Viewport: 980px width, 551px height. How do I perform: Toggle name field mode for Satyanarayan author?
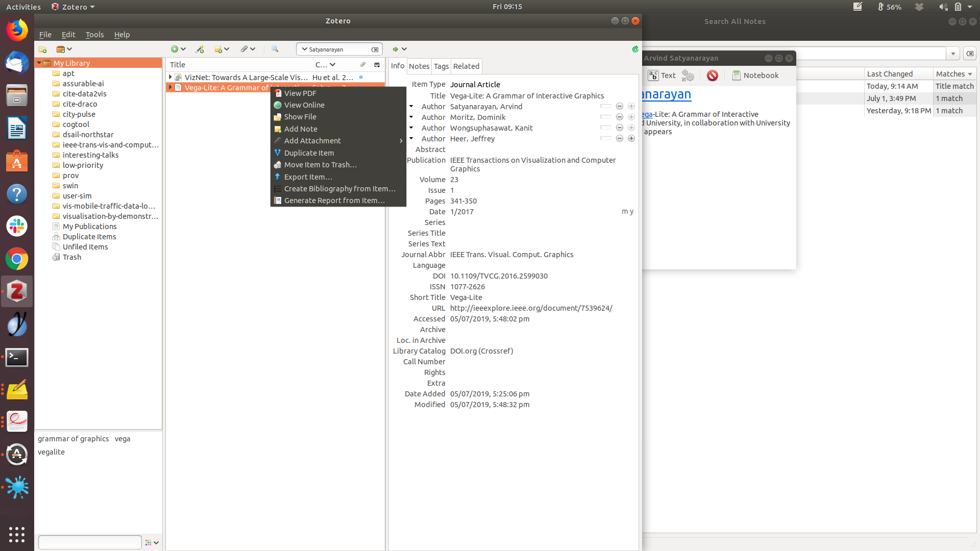click(x=605, y=107)
